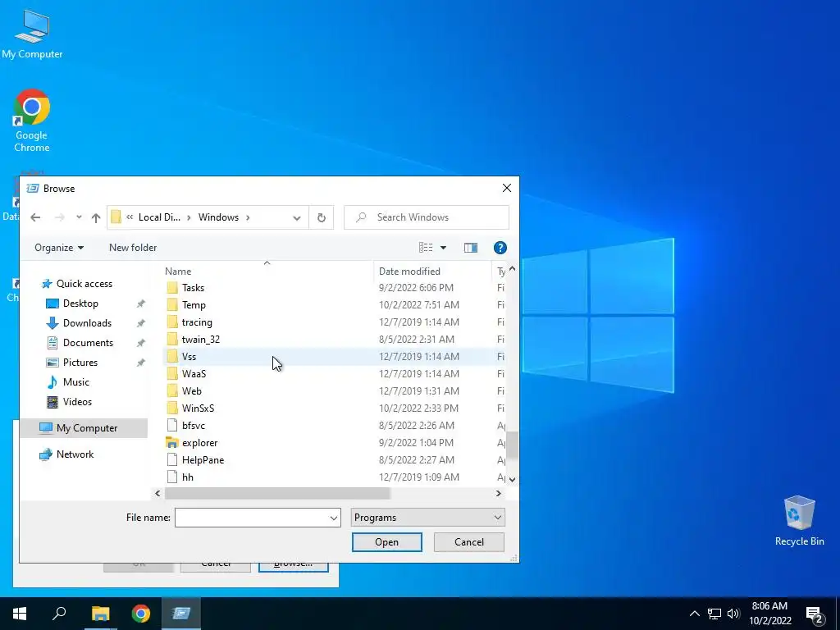Go back using the Back arrow
Screen dimensions: 840x630
[x=35, y=217]
